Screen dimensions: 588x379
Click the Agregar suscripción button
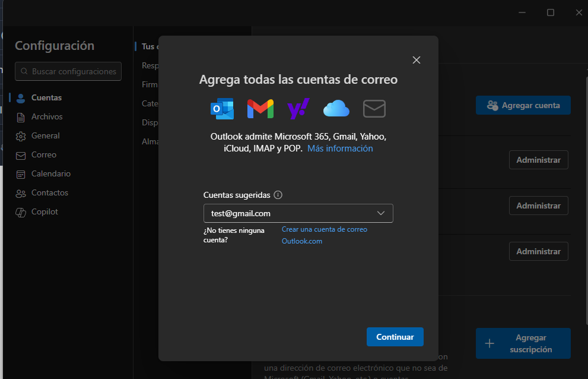click(523, 343)
